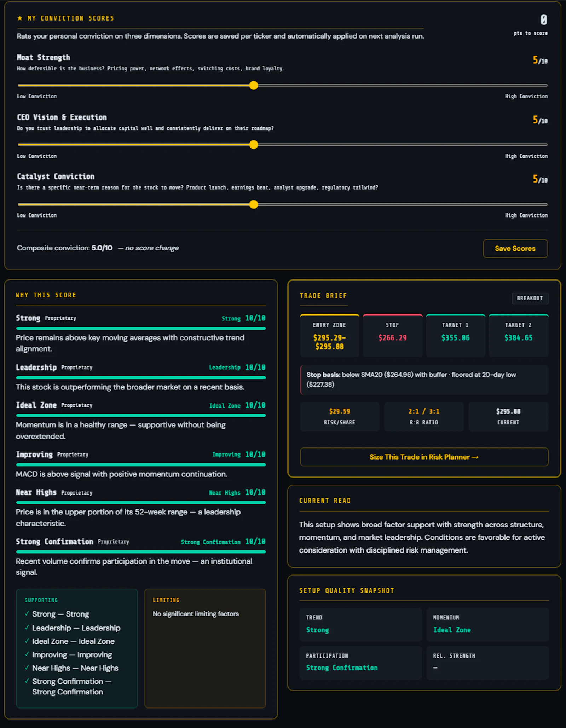
Task: Adjust the Catalyst Conviction slider handle
Action: (x=254, y=204)
